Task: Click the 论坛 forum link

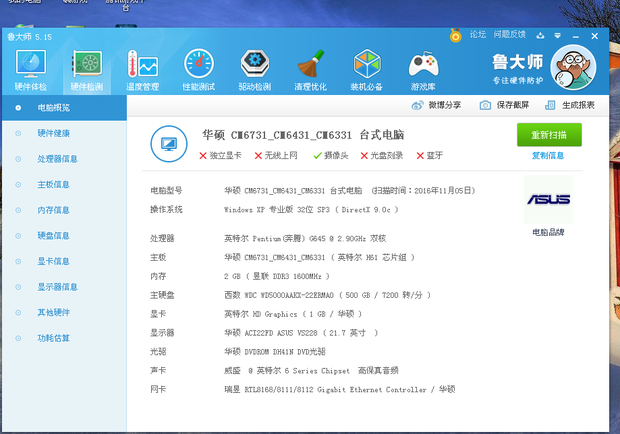Action: click(478, 35)
